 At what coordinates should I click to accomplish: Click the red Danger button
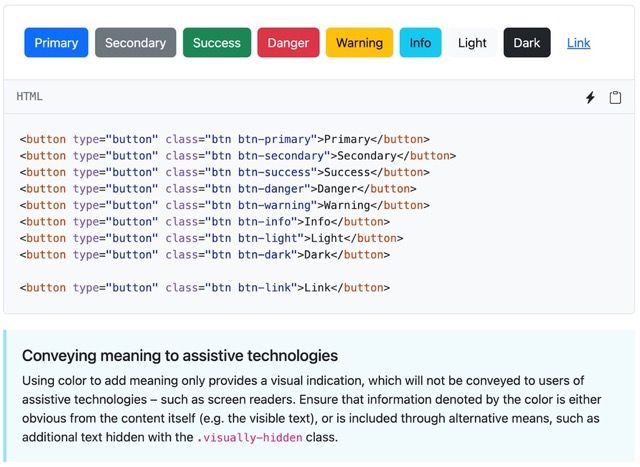288,43
